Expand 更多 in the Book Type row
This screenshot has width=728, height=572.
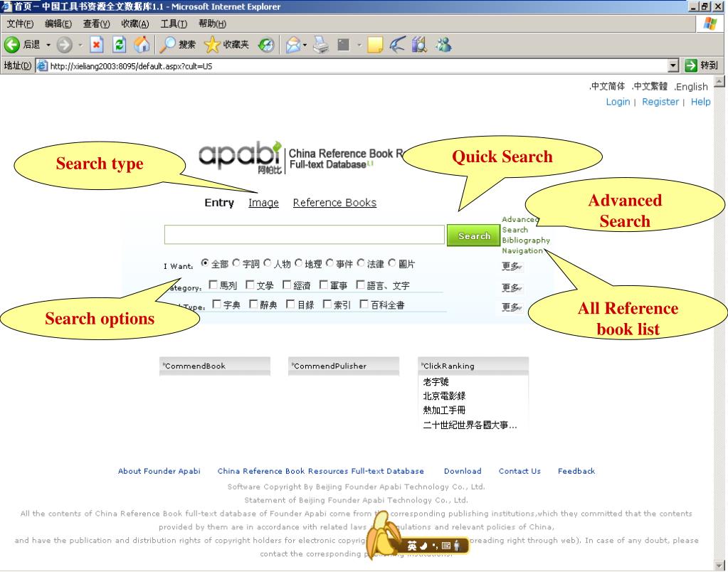click(512, 307)
